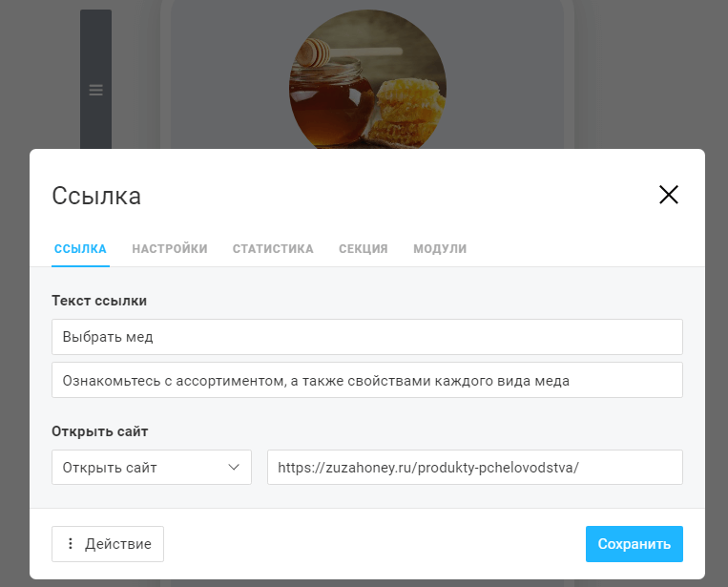Open the Действие actions menu
728x587 pixels.
click(x=108, y=544)
